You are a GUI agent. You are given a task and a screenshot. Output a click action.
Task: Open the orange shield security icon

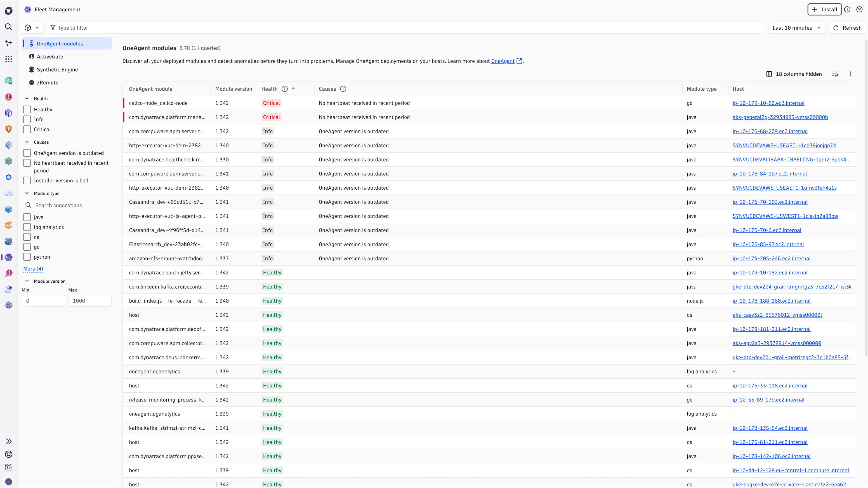[8, 129]
